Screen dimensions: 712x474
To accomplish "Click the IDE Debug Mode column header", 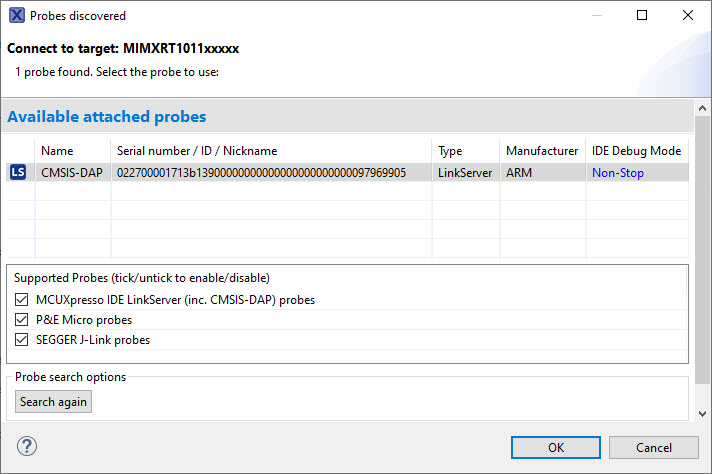I will (636, 151).
